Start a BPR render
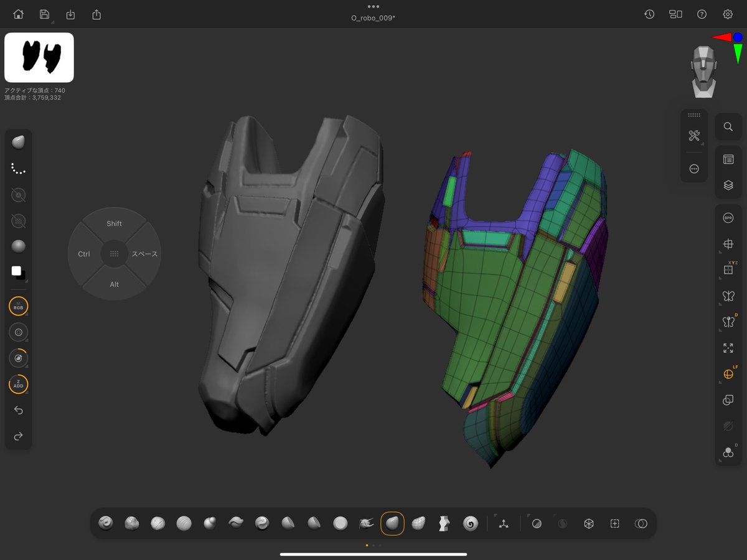Image resolution: width=747 pixels, height=560 pixels. (x=728, y=218)
